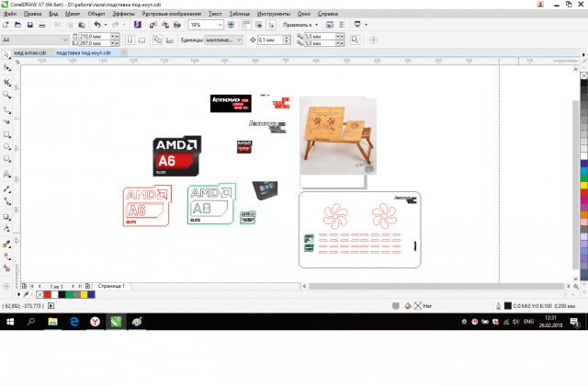Open quick customize plus at toolbox bottom
The height and width of the screenshot is (387, 588).
[x=6, y=287]
